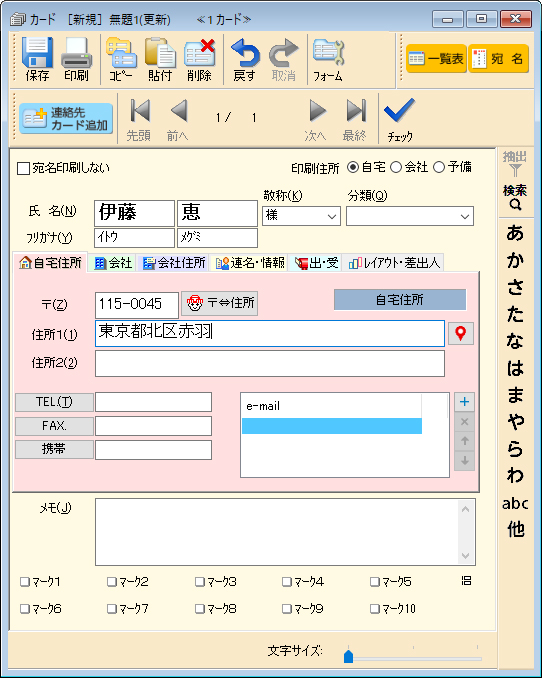Screen dimensions: 542x678
Task: Switch to the 会社住所 tab
Action: coord(174,263)
